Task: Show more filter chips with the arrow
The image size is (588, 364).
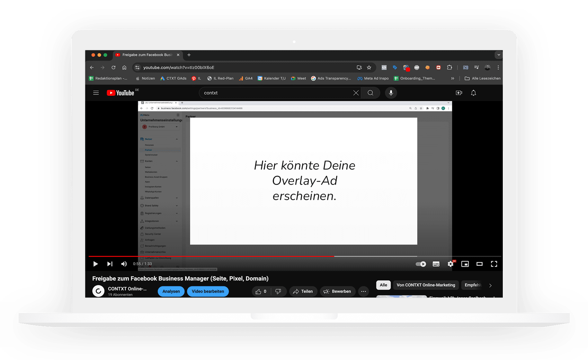Action: (490, 285)
